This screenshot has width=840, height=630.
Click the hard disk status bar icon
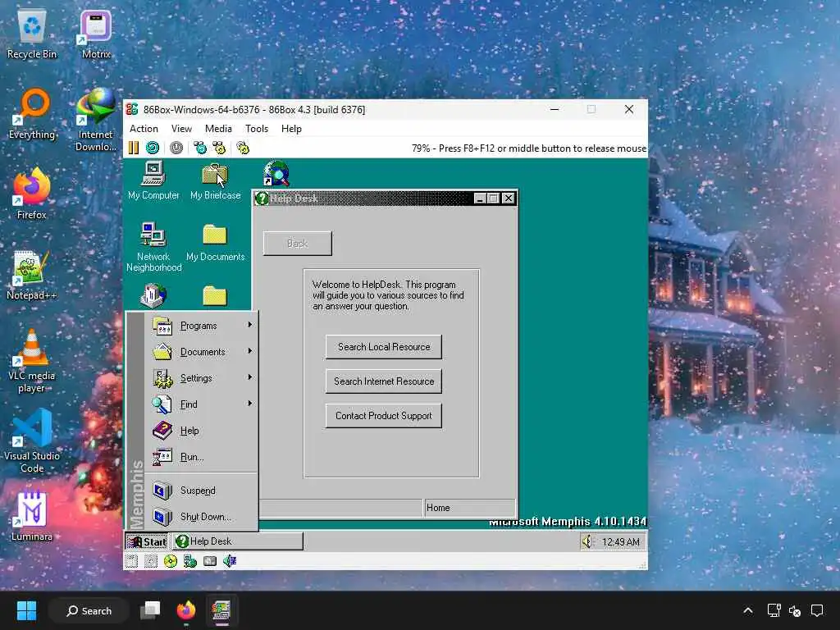pyautogui.click(x=210, y=561)
